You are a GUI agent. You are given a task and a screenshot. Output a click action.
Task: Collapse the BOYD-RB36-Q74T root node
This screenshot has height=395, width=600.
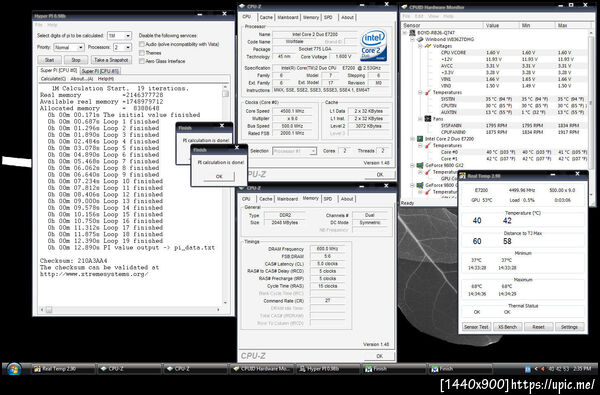pos(405,33)
